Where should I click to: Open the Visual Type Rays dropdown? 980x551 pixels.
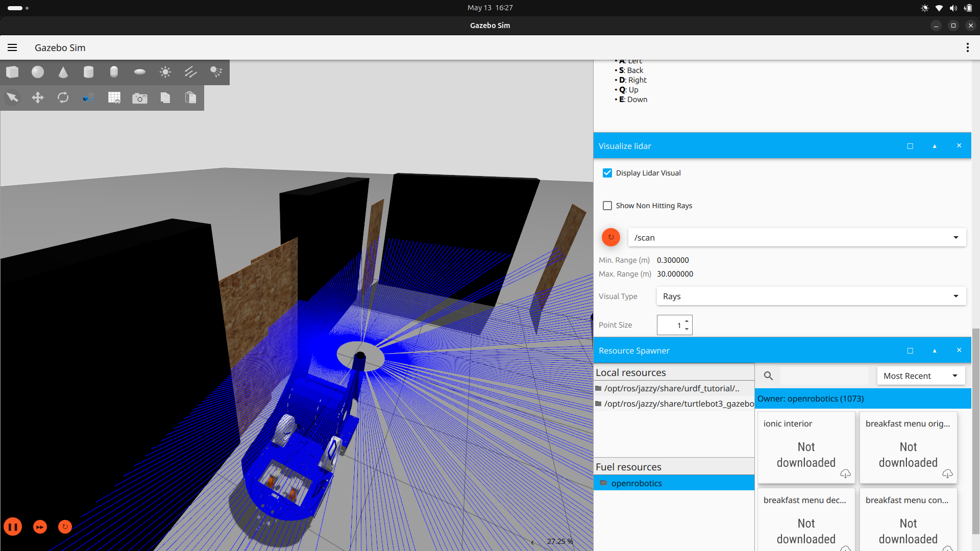811,296
